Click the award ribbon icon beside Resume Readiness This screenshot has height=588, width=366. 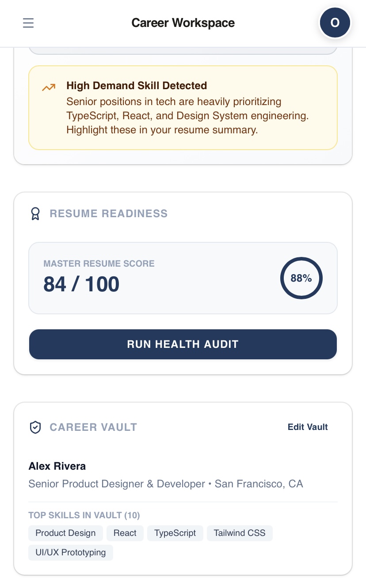pyautogui.click(x=35, y=214)
